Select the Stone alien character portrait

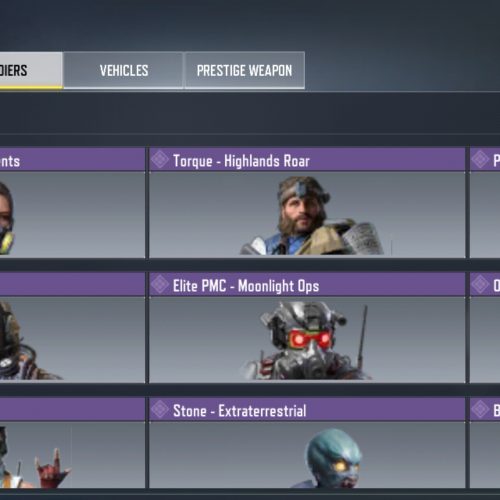(x=307, y=455)
